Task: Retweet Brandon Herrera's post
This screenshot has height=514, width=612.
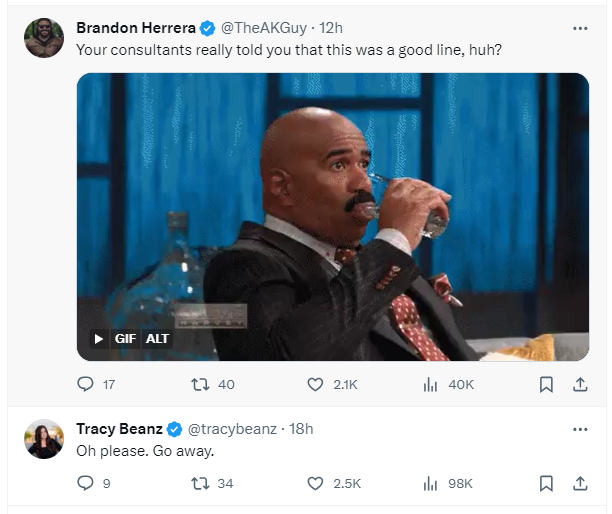Action: pos(199,384)
